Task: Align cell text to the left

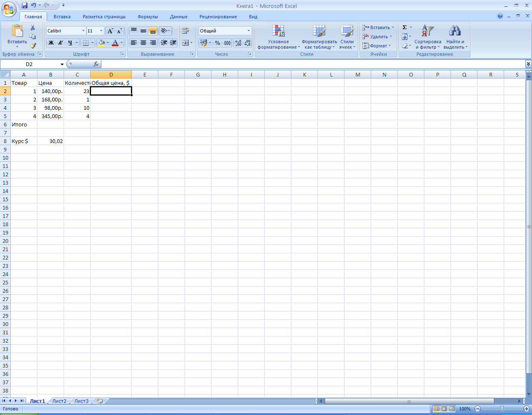Action: pyautogui.click(x=134, y=43)
